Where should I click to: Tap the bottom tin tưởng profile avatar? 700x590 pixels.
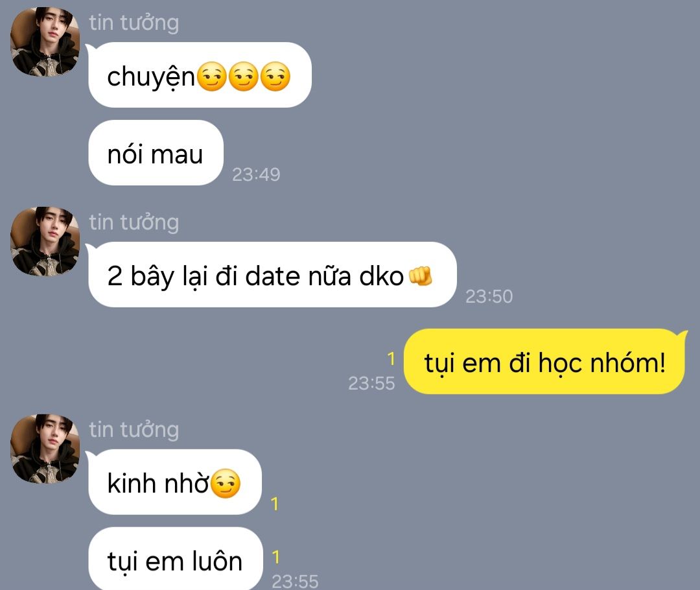click(45, 449)
